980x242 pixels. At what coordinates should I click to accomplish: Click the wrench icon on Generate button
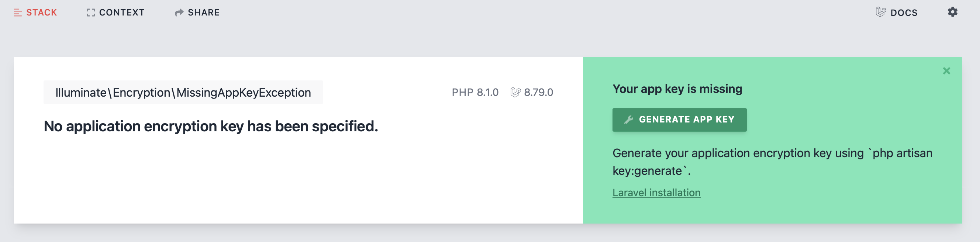(628, 120)
